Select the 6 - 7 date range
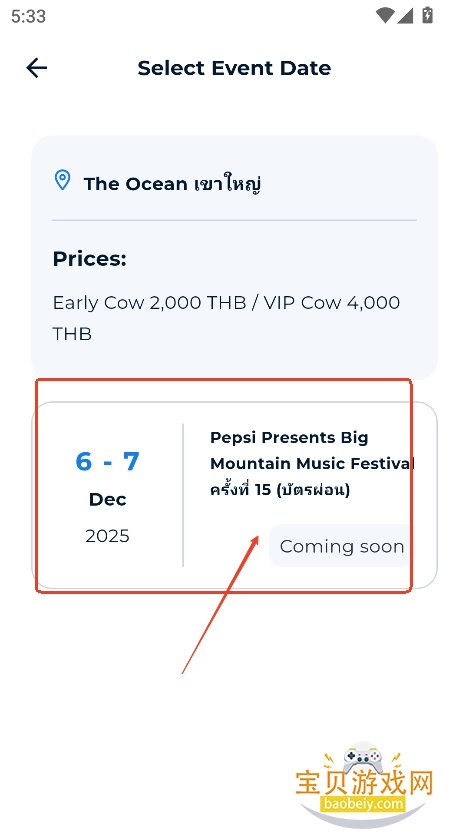This screenshot has width=469, height=834. tap(107, 461)
